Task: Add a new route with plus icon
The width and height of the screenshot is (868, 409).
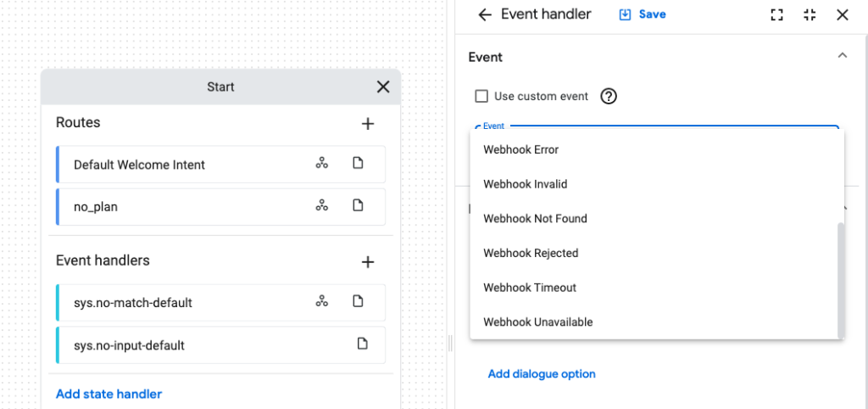Action: click(x=368, y=124)
